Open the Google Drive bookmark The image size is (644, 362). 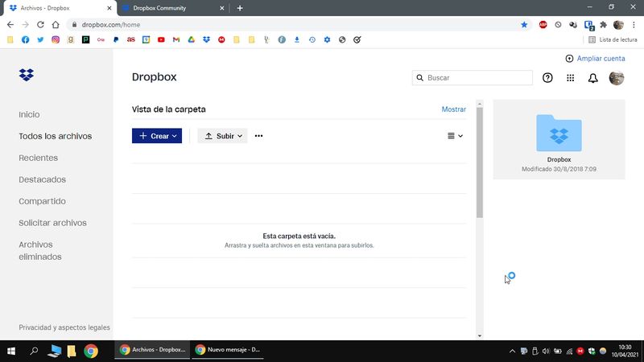click(192, 39)
